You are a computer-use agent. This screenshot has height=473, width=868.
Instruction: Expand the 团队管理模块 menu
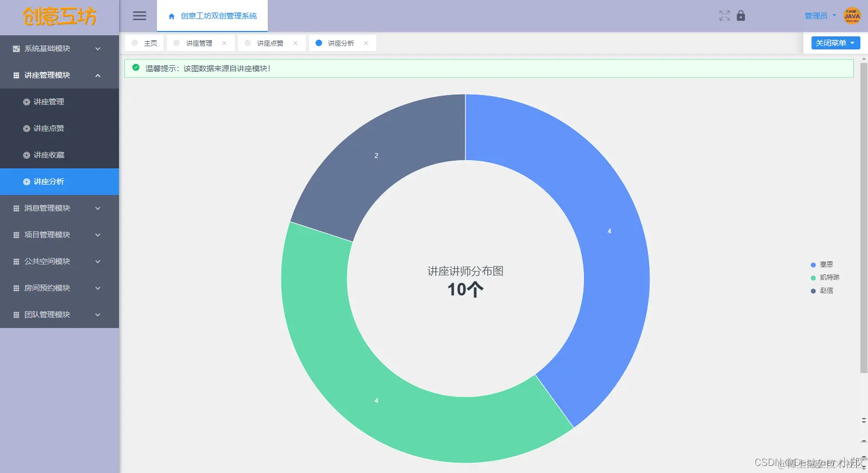[59, 314]
